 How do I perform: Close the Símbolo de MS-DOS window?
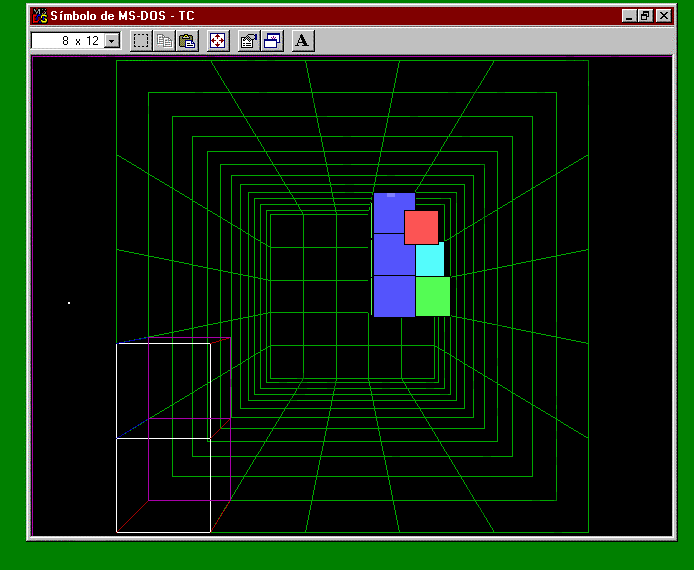pyautogui.click(x=663, y=16)
